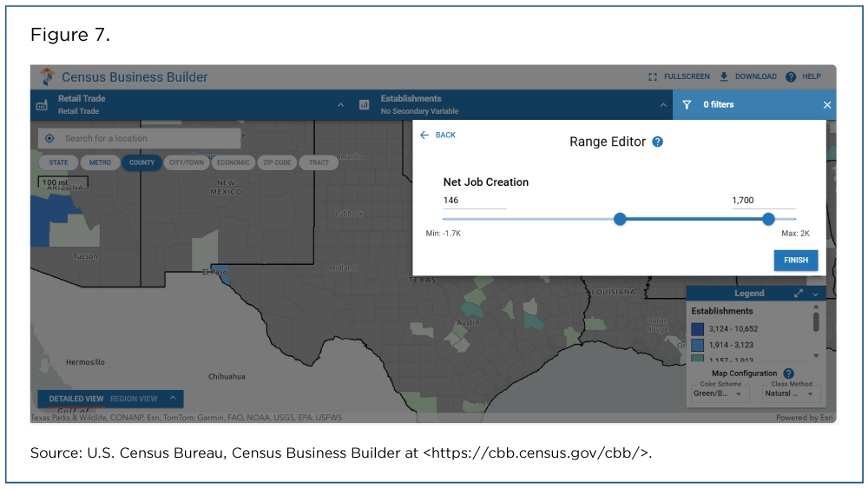Screen dimensions: 868x489
Task: Click the Legend expand arrows icon
Action: click(799, 294)
